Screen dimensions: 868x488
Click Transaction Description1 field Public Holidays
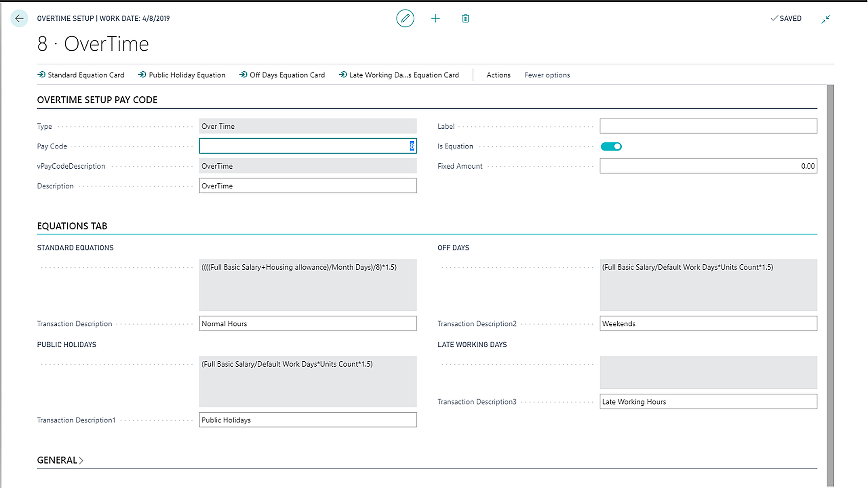[x=308, y=420]
